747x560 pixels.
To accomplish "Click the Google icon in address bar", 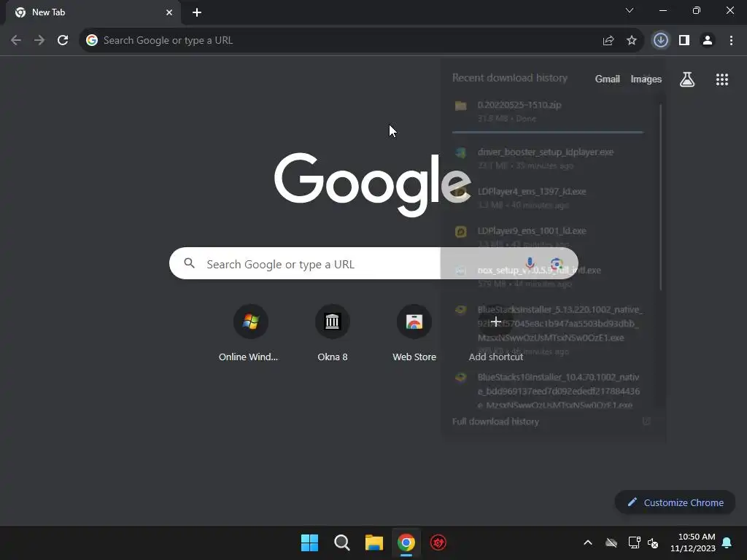I will point(92,41).
